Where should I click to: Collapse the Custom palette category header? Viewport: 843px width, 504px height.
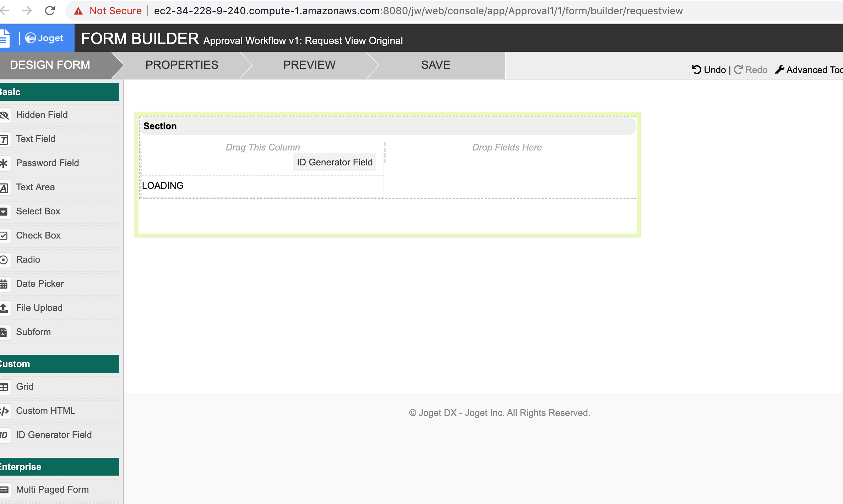(x=59, y=364)
